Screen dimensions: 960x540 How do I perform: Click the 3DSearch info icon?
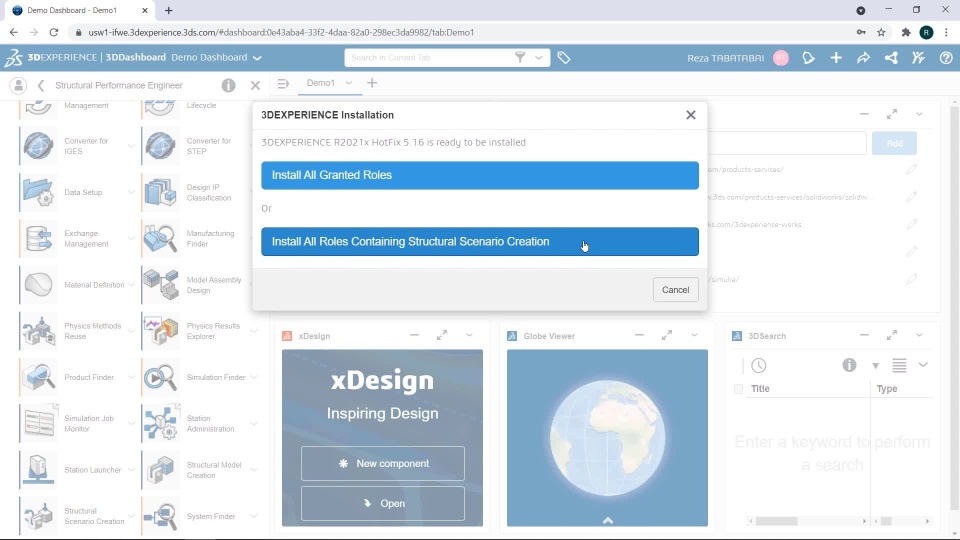(x=849, y=365)
